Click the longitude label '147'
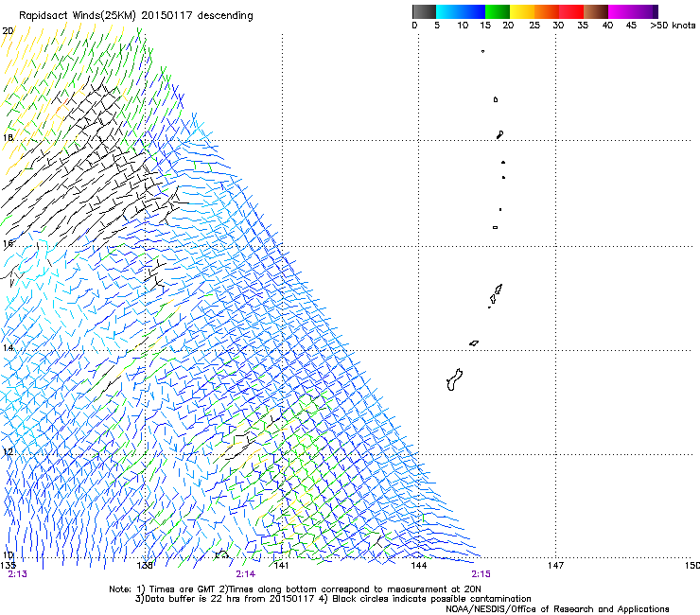This screenshot has width=700, height=615. (x=555, y=566)
